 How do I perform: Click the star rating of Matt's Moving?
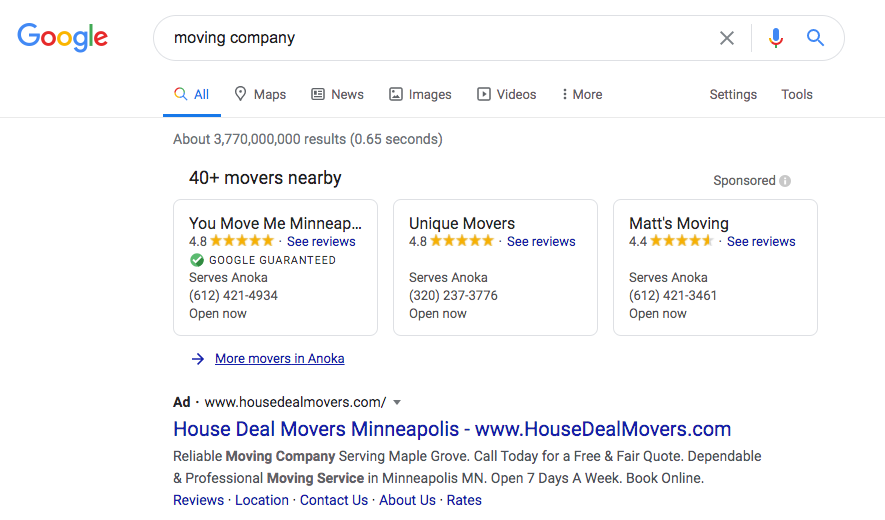click(x=682, y=241)
